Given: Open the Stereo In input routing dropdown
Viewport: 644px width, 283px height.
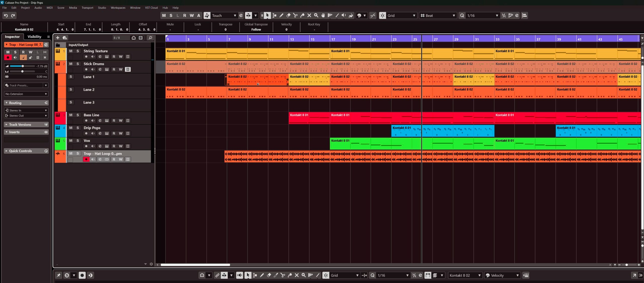Looking at the screenshot, I should 26,110.
